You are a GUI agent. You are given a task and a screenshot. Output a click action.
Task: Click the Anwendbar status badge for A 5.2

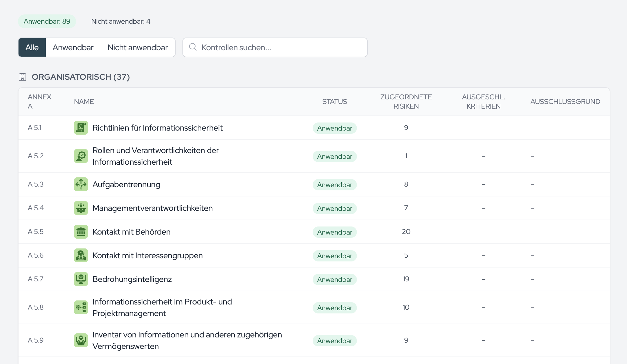335,156
